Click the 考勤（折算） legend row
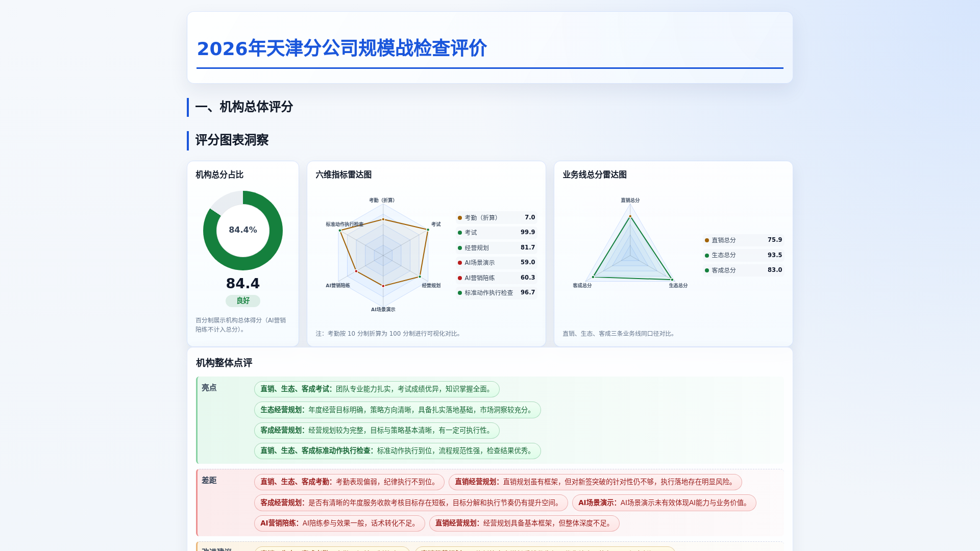Viewport: 980px width, 551px height. click(497, 217)
